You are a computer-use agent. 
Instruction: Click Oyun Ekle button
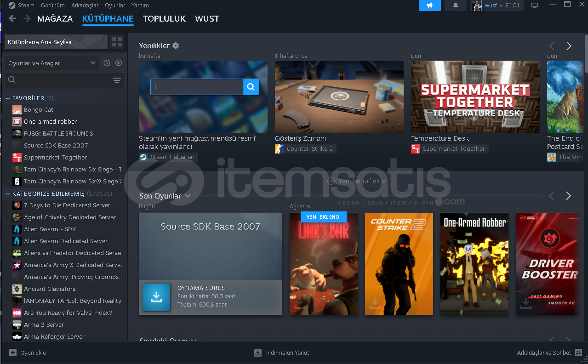click(28, 353)
